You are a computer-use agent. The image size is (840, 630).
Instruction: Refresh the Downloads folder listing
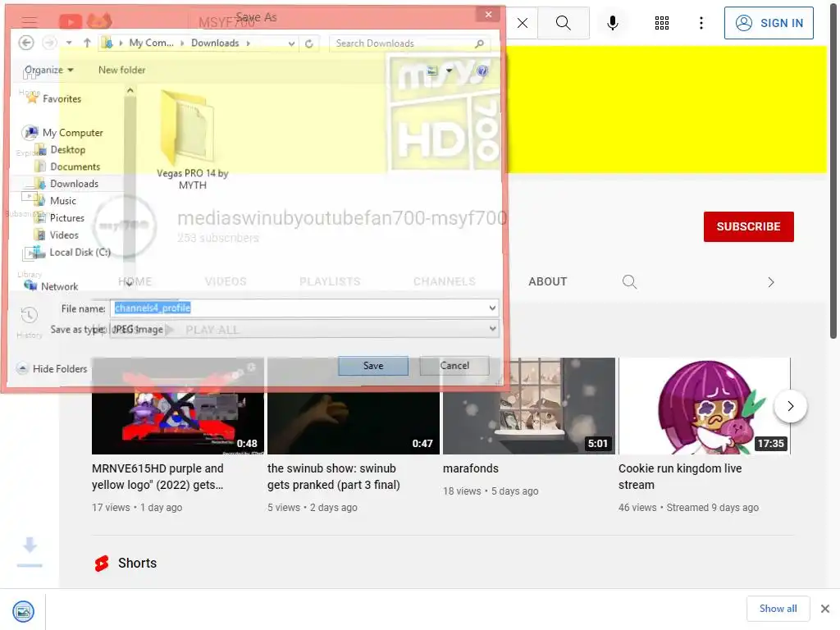(309, 43)
